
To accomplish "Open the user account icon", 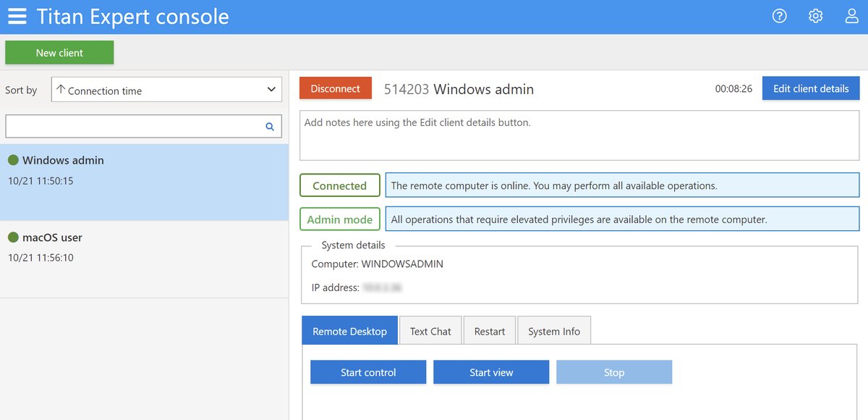I will click(x=852, y=16).
